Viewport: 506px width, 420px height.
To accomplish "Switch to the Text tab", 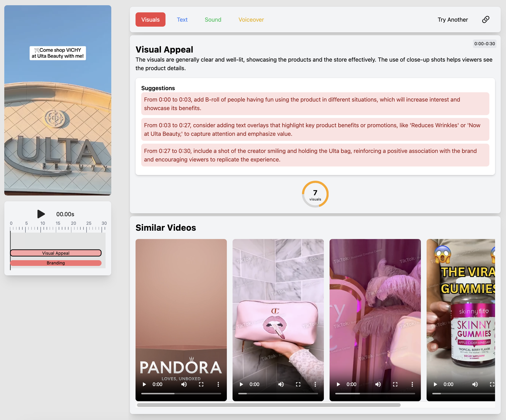I will tap(182, 20).
